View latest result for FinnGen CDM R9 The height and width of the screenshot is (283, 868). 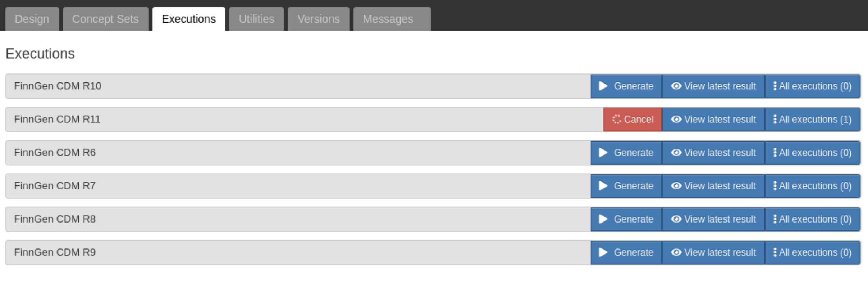tap(713, 252)
